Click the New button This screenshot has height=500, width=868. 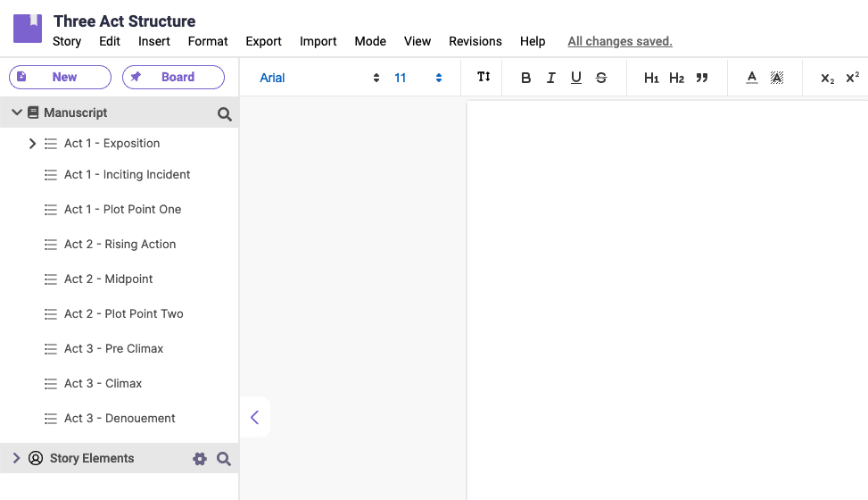click(60, 77)
